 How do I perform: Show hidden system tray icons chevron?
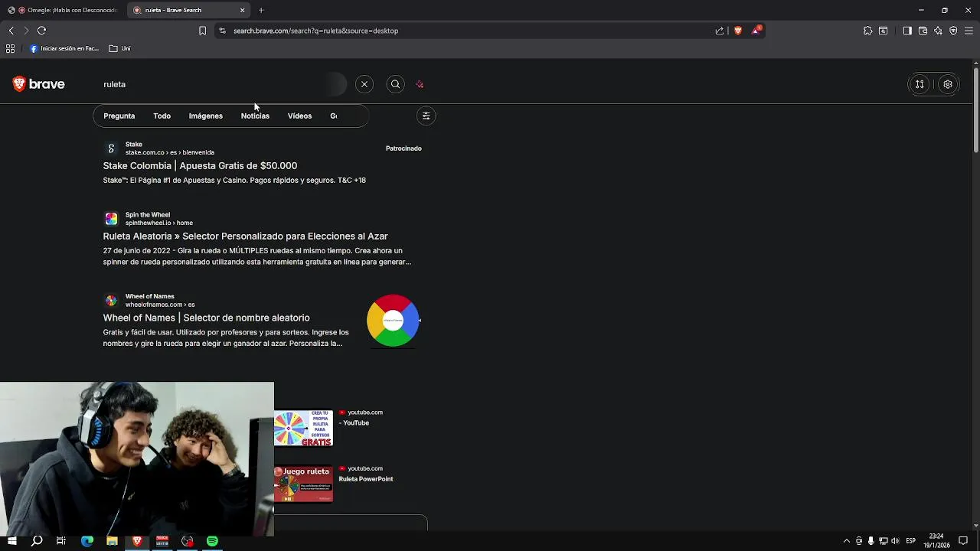846,541
